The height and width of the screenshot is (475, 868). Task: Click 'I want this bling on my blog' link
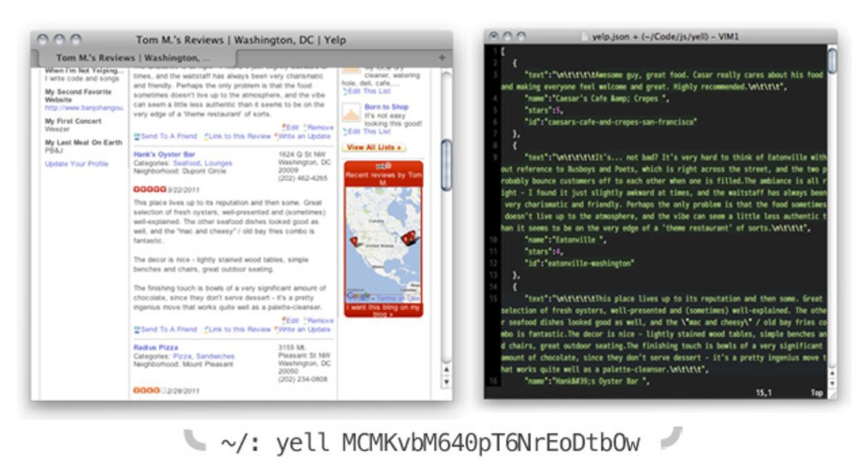click(x=383, y=310)
